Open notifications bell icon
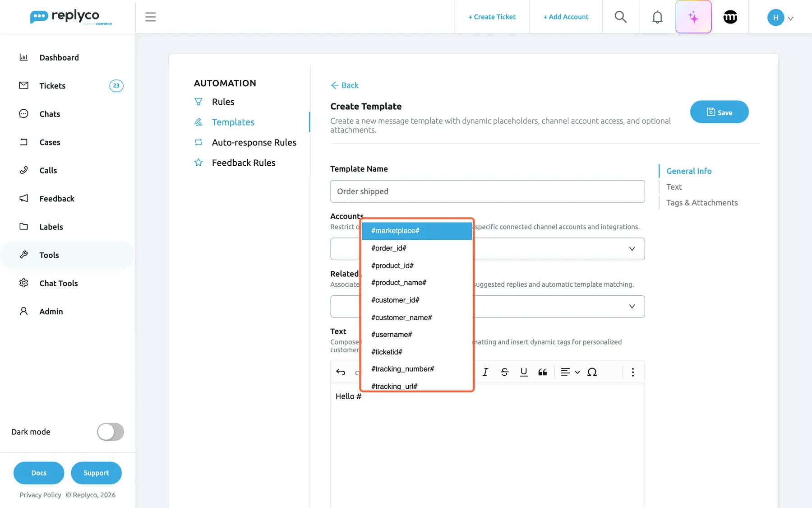The height and width of the screenshot is (508, 812). (657, 17)
